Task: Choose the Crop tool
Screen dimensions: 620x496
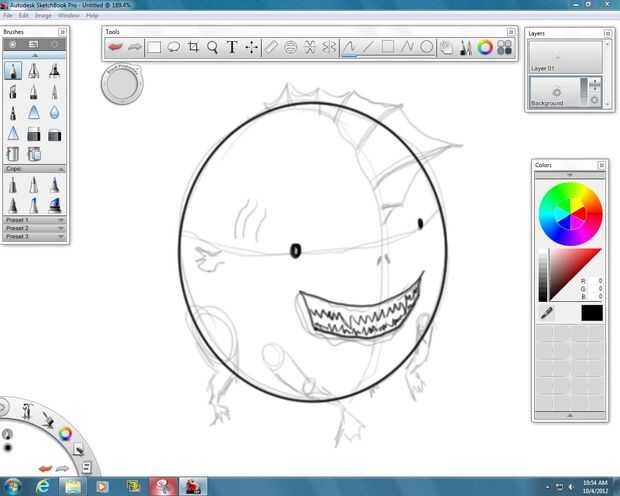Action: 193,47
